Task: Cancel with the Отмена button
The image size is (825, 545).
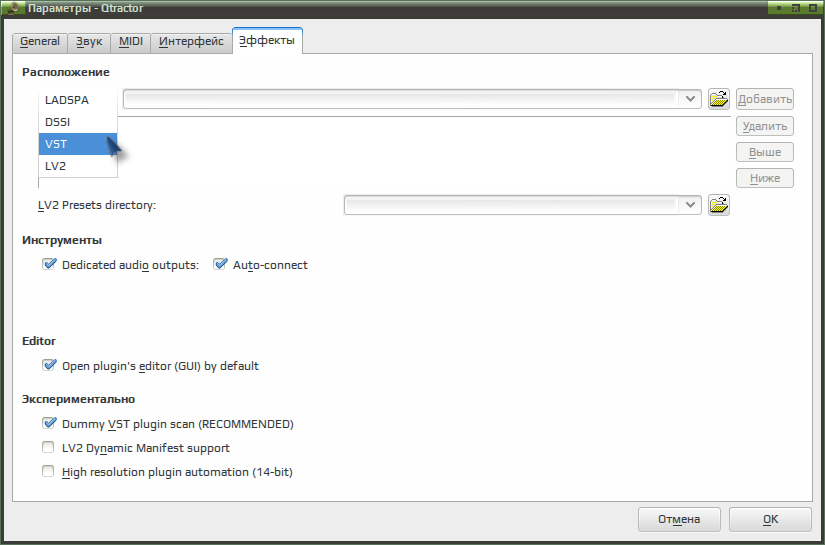Action: tap(679, 519)
